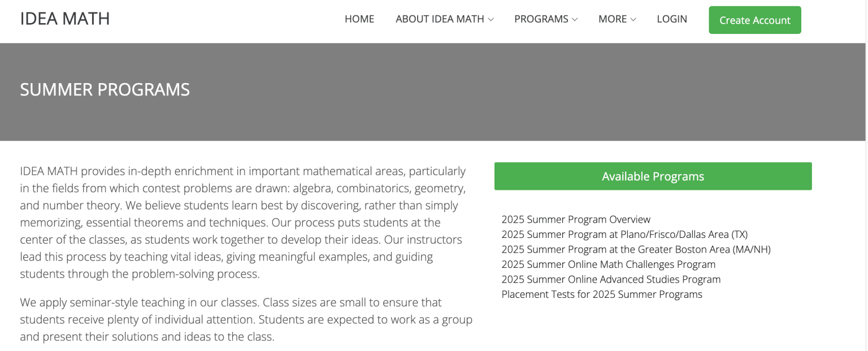This screenshot has width=868, height=351.
Task: Open the MORE dropdown menu
Action: point(612,19)
